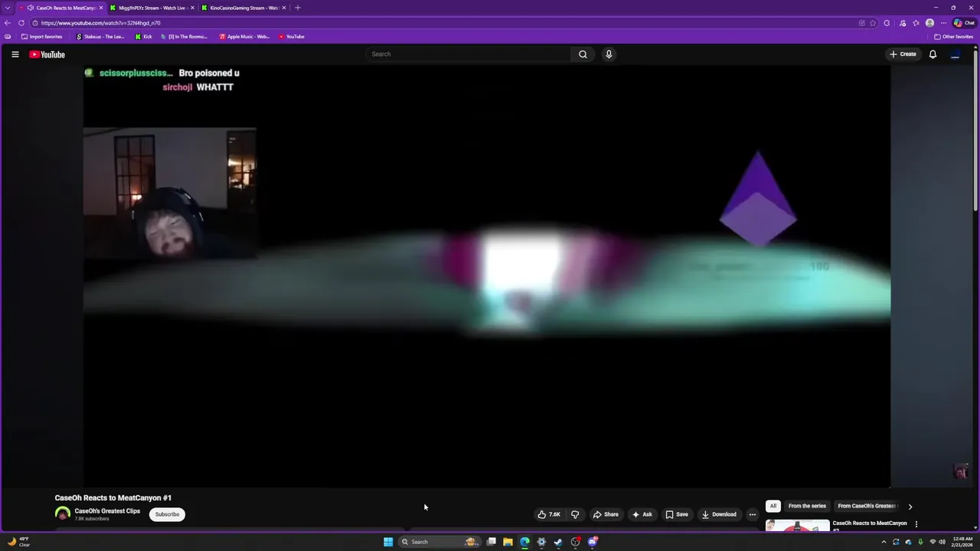The image size is (980, 551).
Task: Download the video
Action: [x=719, y=514]
